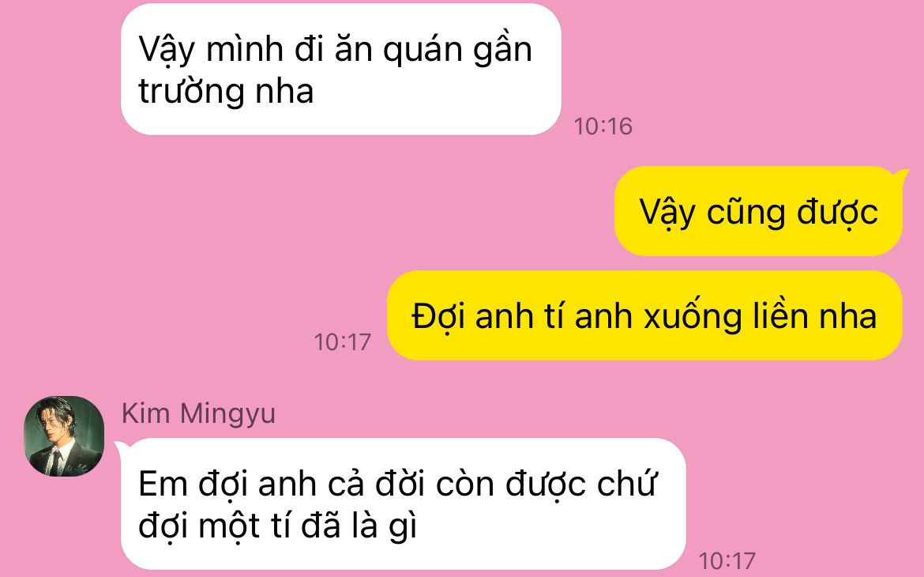Select the 'Vậy cũng được' yellow bubble
Viewport: 924px width, 577px height.
coord(758,211)
